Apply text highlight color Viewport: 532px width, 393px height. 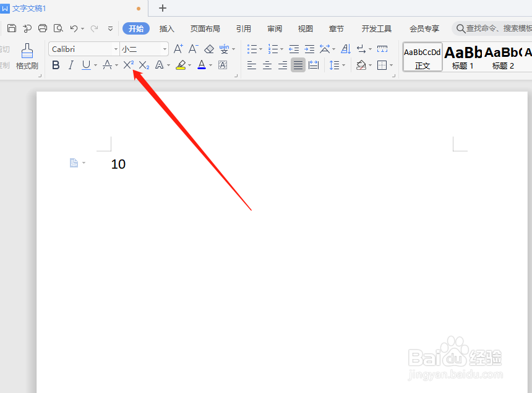tap(180, 65)
